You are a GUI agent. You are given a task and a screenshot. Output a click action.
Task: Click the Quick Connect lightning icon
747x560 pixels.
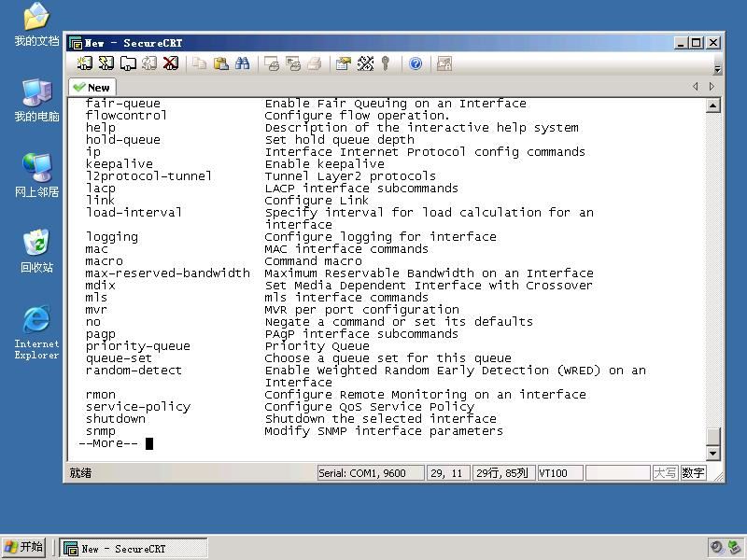[x=106, y=63]
